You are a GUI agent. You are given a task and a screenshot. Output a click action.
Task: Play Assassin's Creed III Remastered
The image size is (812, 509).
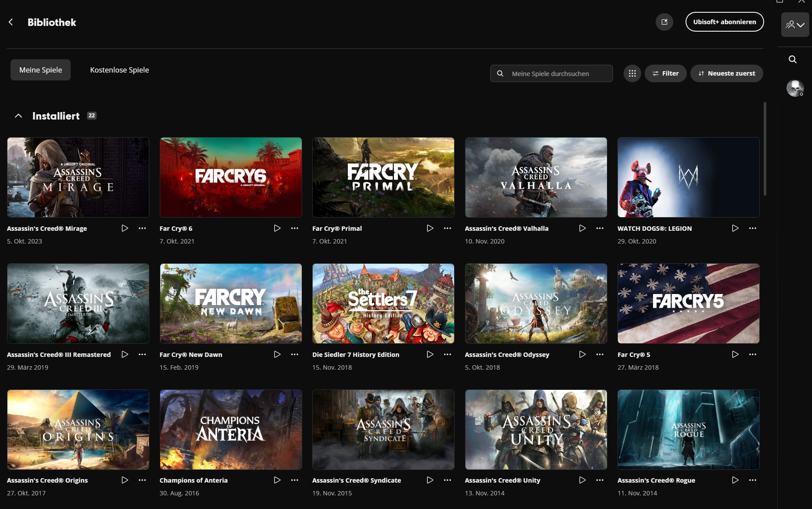(x=125, y=354)
